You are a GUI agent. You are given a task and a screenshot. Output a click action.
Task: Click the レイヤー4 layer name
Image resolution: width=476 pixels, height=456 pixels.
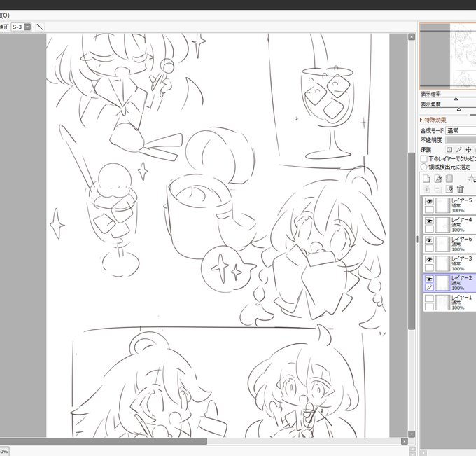pos(462,220)
